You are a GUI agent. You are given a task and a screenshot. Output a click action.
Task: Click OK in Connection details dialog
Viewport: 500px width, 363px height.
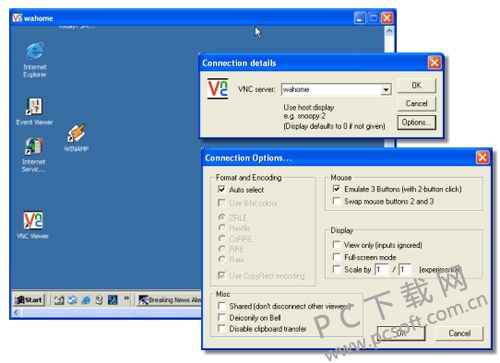[416, 85]
